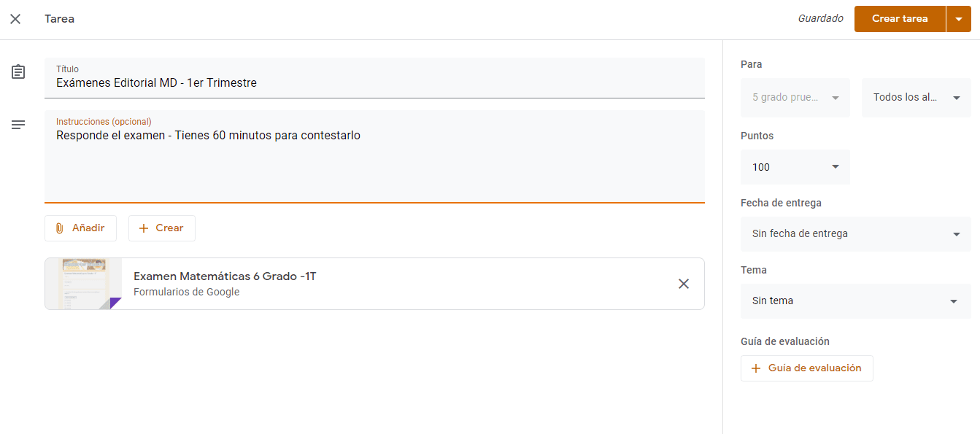This screenshot has width=980, height=434.
Task: Remove the Examen Matemáticas attachment
Action: pos(684,284)
